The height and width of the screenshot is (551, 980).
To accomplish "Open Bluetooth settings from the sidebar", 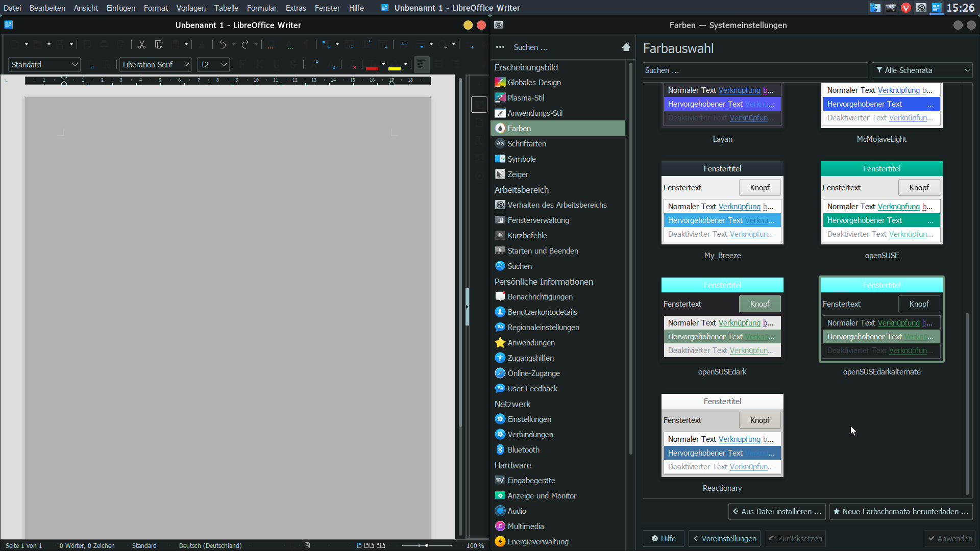I will [x=523, y=450].
